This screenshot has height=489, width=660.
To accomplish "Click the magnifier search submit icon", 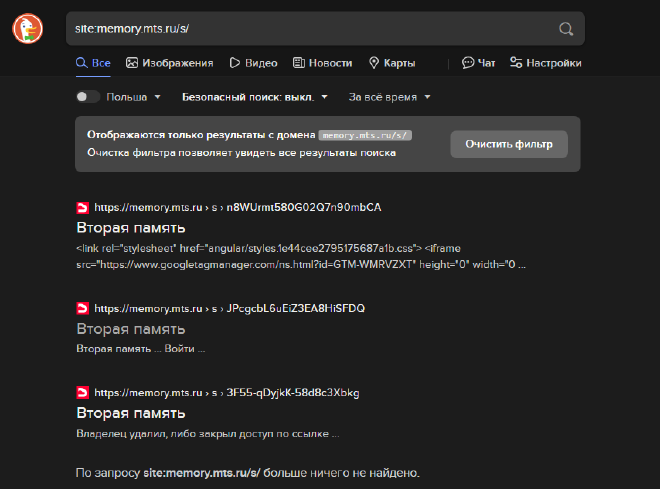I will pos(566,29).
